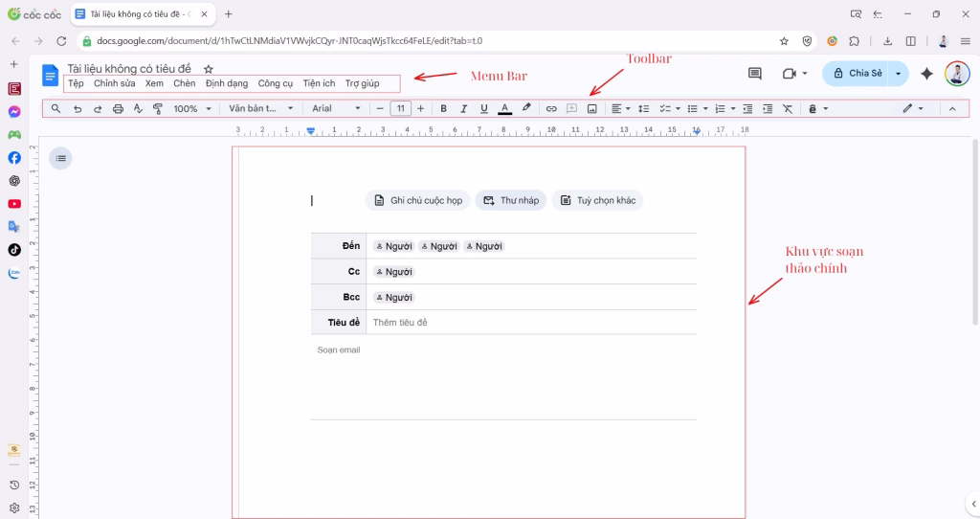This screenshot has width=980, height=519.
Task: Open the Định dạng menu
Action: click(227, 83)
